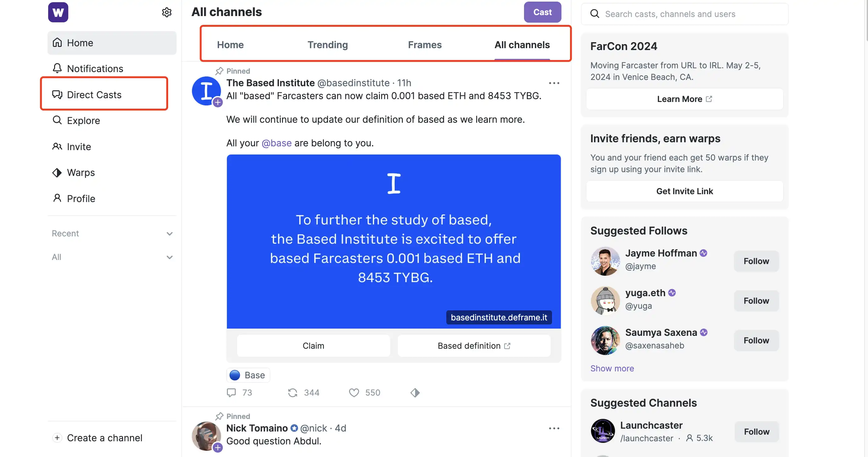The image size is (868, 457).
Task: Select the All channels tab
Action: pyautogui.click(x=522, y=44)
